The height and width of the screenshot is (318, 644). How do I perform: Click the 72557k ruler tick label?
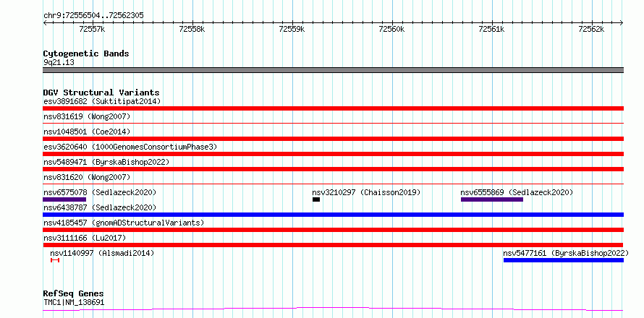[93, 29]
